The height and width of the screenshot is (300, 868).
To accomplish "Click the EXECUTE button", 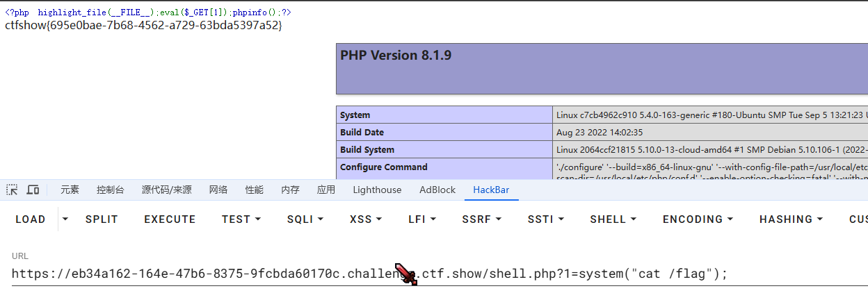I will 170,219.
